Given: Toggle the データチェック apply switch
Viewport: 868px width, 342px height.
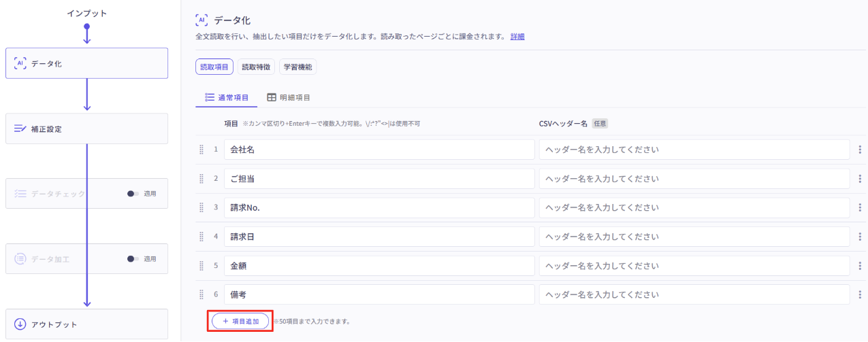Looking at the screenshot, I should pyautogui.click(x=133, y=194).
